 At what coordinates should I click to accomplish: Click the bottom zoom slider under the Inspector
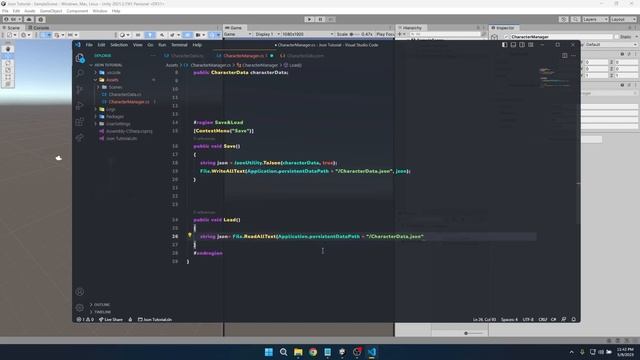(x=473, y=333)
